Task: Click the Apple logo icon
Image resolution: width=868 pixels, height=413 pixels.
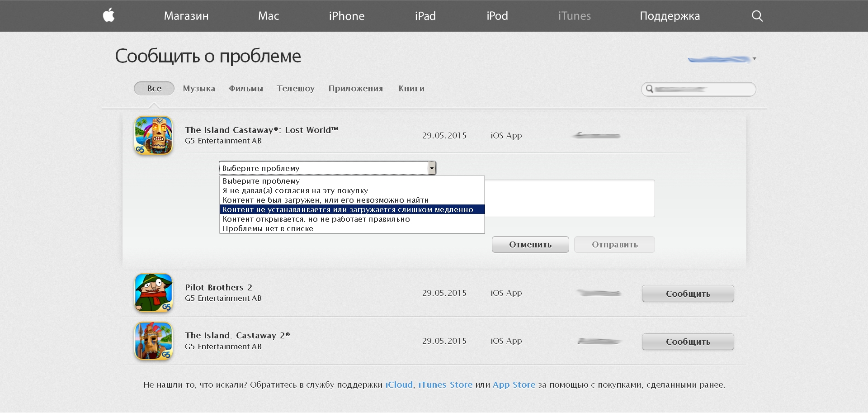Action: (108, 15)
